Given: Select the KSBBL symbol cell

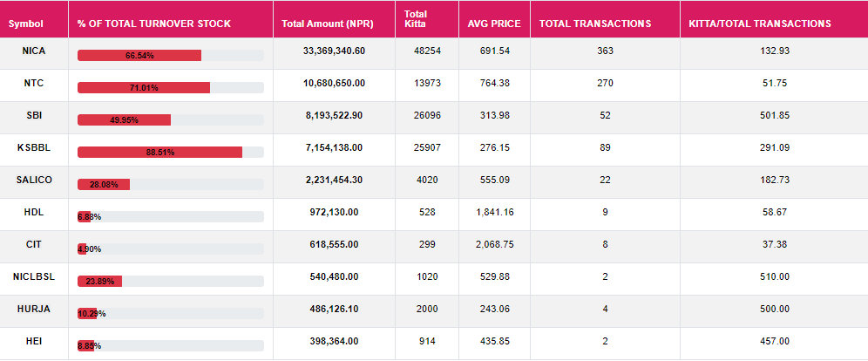Looking at the screenshot, I should click(x=34, y=148).
